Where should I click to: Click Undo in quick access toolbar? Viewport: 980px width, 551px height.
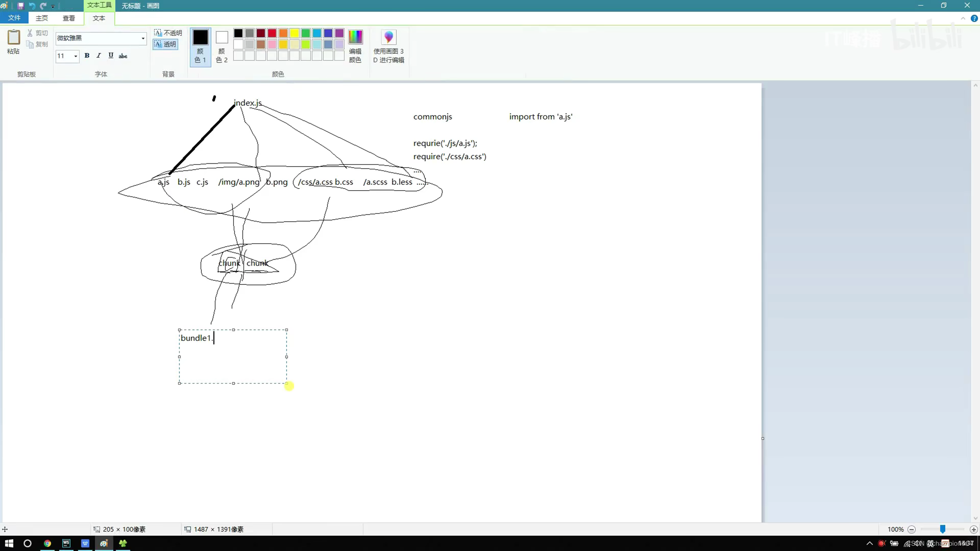pyautogui.click(x=32, y=6)
